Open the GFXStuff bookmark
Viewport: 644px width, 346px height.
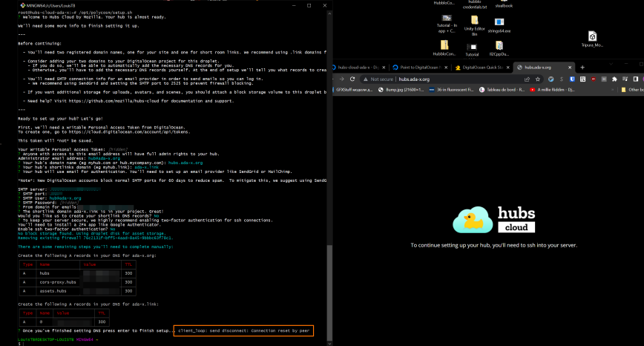(x=354, y=90)
